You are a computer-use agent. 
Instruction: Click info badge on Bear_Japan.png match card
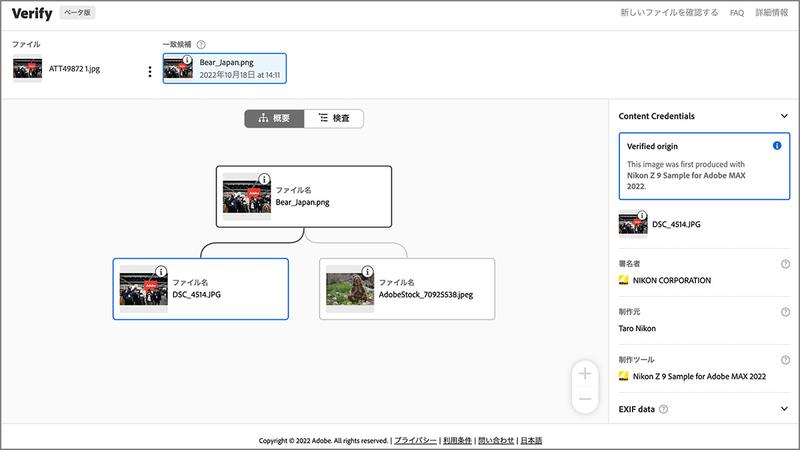[x=187, y=60]
